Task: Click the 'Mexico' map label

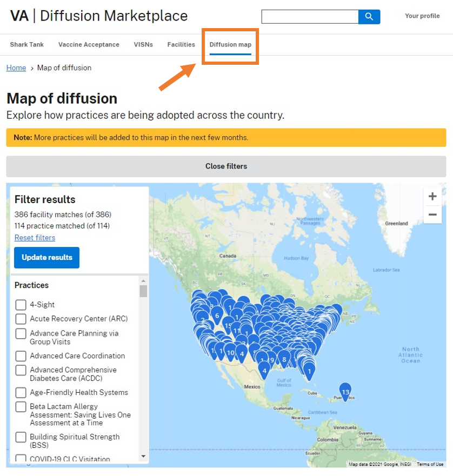Action: click(252, 387)
